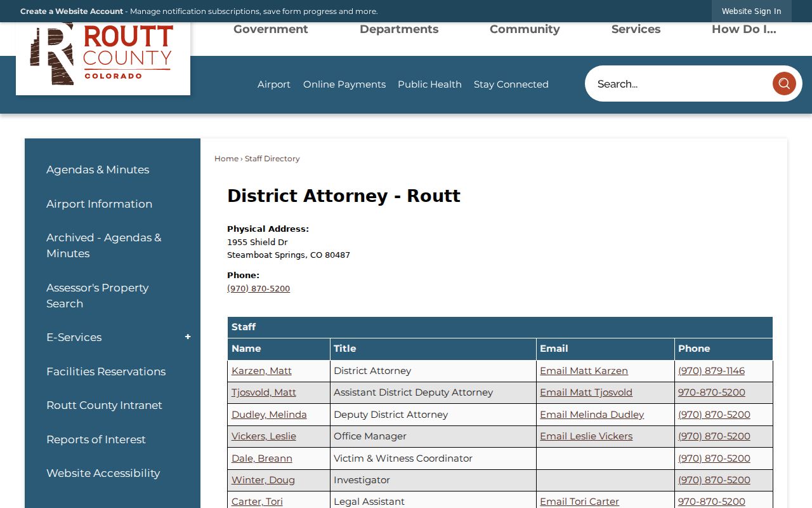The height and width of the screenshot is (508, 812).
Task: Select the 1955 Shield Dr address text
Action: pyautogui.click(x=258, y=242)
